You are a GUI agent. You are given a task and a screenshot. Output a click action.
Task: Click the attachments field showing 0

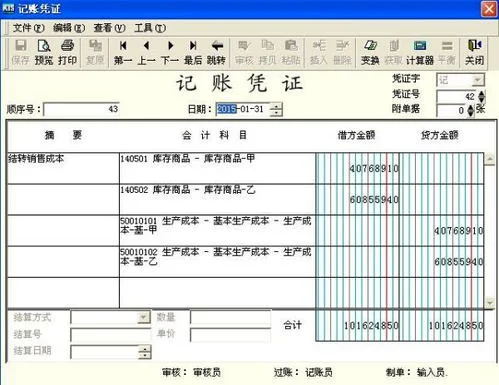[452, 110]
